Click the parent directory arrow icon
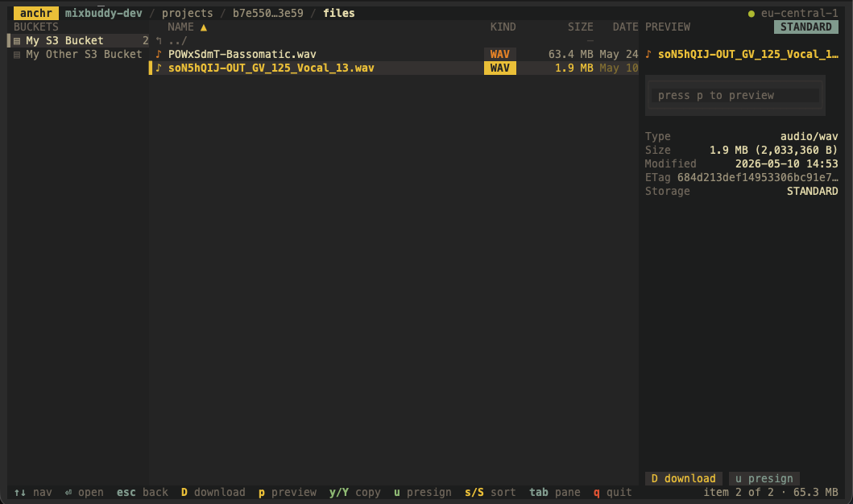Viewport: 853px width, 504px height. tap(159, 41)
